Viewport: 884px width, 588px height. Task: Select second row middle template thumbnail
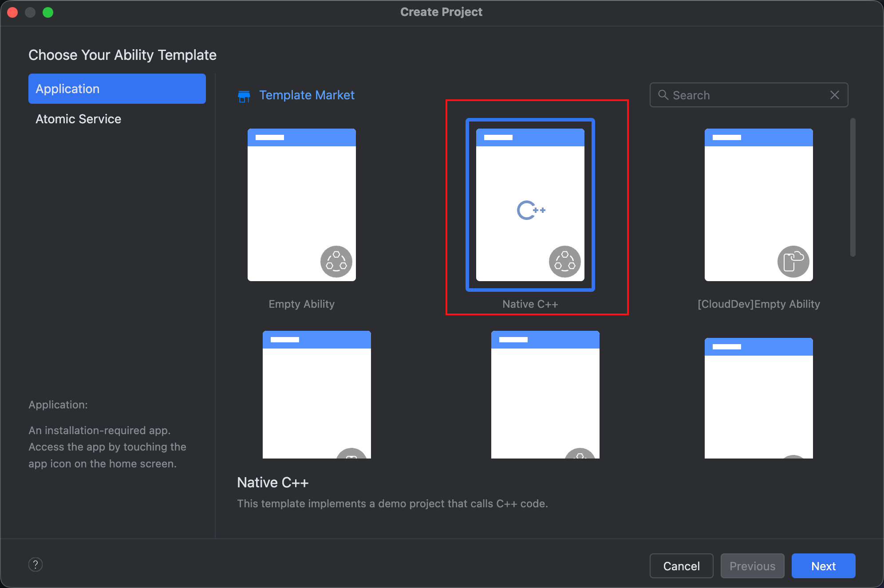pyautogui.click(x=545, y=395)
